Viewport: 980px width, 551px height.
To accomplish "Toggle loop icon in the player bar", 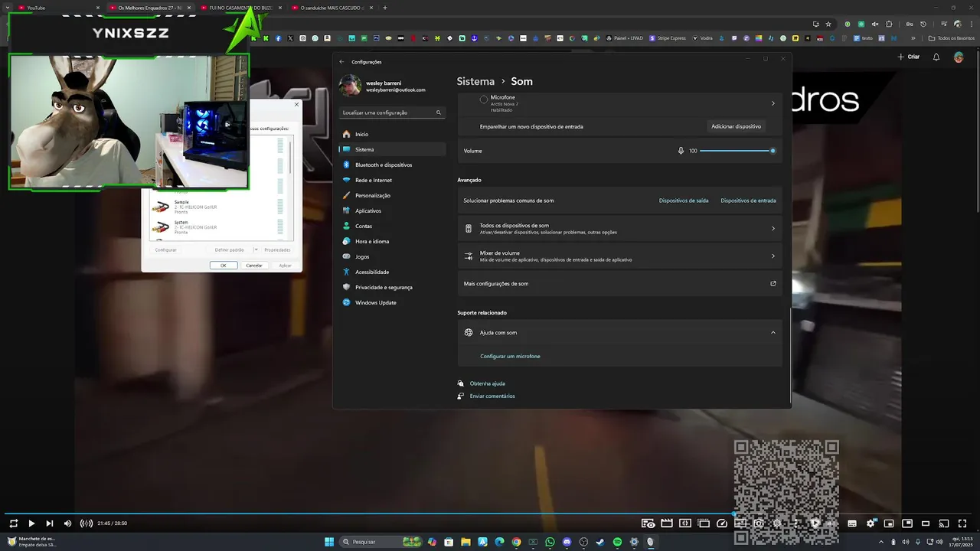I will tap(13, 523).
